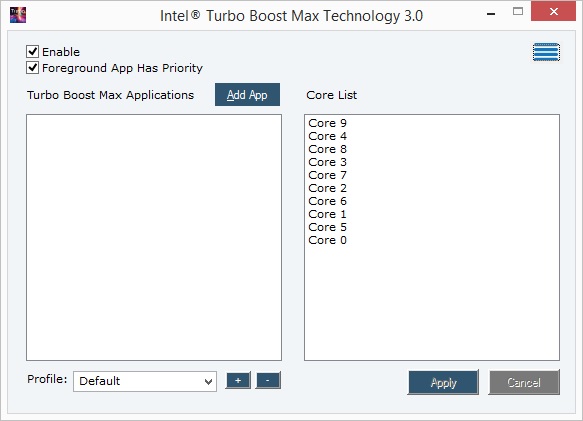The height and width of the screenshot is (421, 583).
Task: Open the hamburger menu icon
Action: point(546,52)
